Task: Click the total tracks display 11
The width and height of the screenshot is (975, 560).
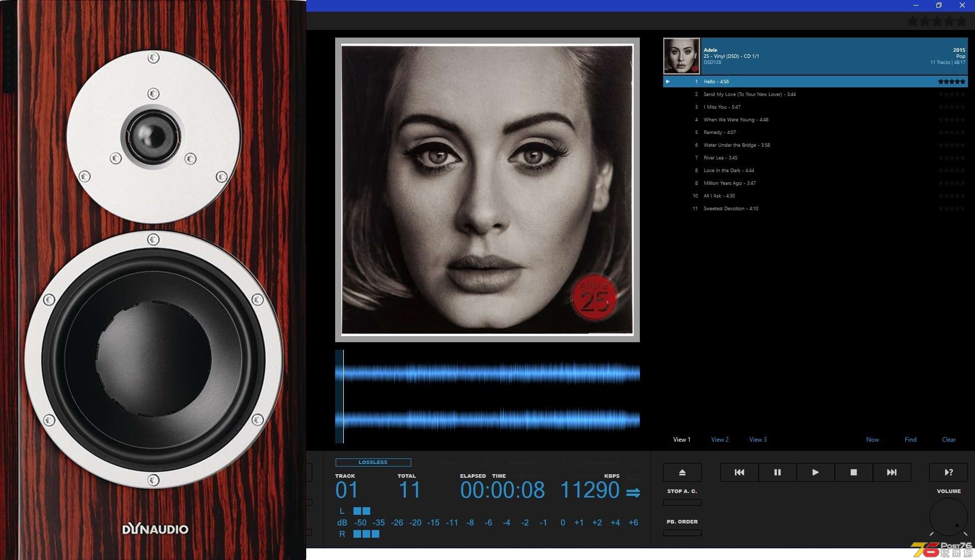Action: tap(409, 490)
